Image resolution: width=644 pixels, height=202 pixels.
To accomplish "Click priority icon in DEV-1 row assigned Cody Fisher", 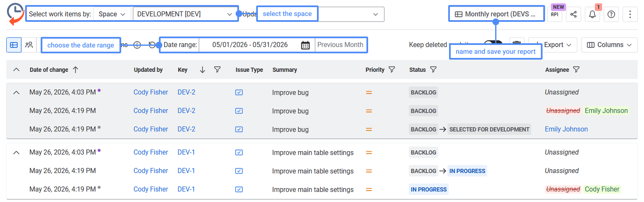I will tap(369, 189).
